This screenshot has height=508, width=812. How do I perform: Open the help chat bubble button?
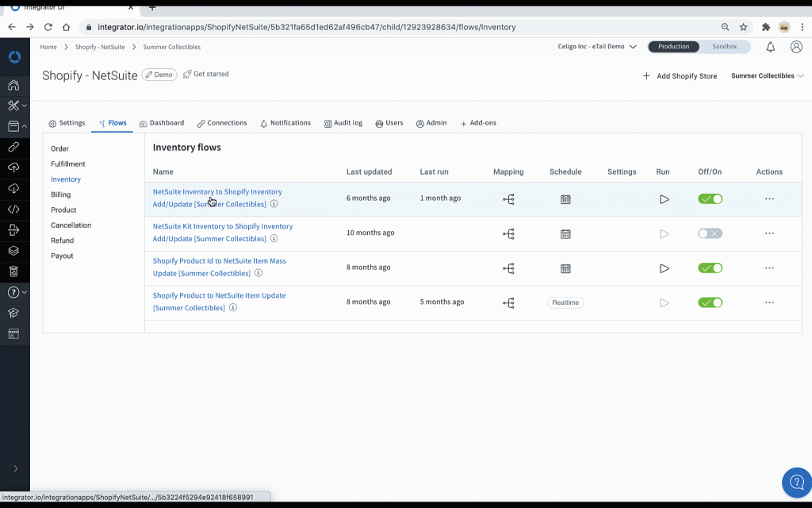(797, 483)
